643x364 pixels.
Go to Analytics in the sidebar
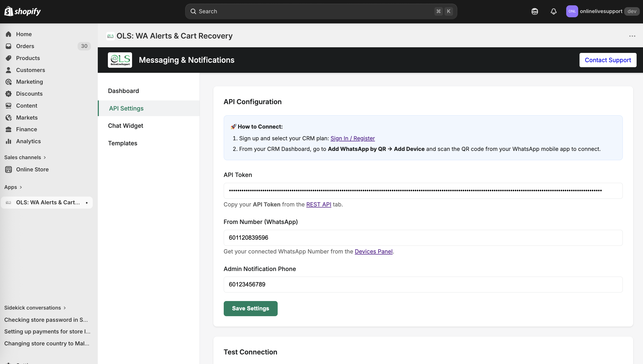pos(28,141)
